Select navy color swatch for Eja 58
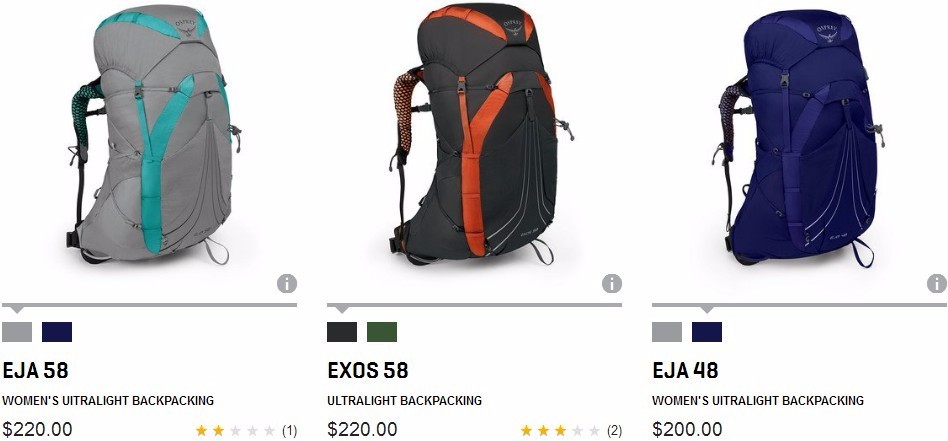This screenshot has height=441, width=948. (x=57, y=332)
